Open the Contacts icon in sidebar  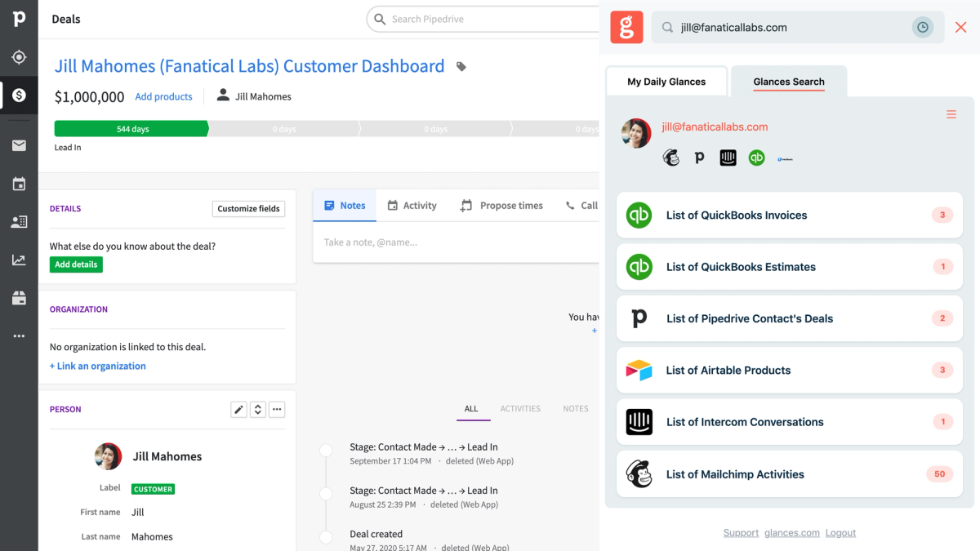(19, 221)
